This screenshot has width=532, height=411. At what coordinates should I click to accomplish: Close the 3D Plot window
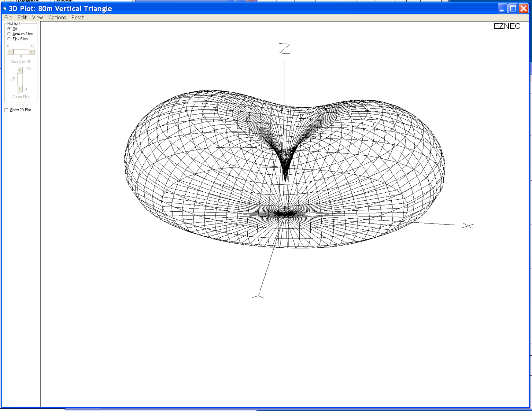click(x=524, y=9)
